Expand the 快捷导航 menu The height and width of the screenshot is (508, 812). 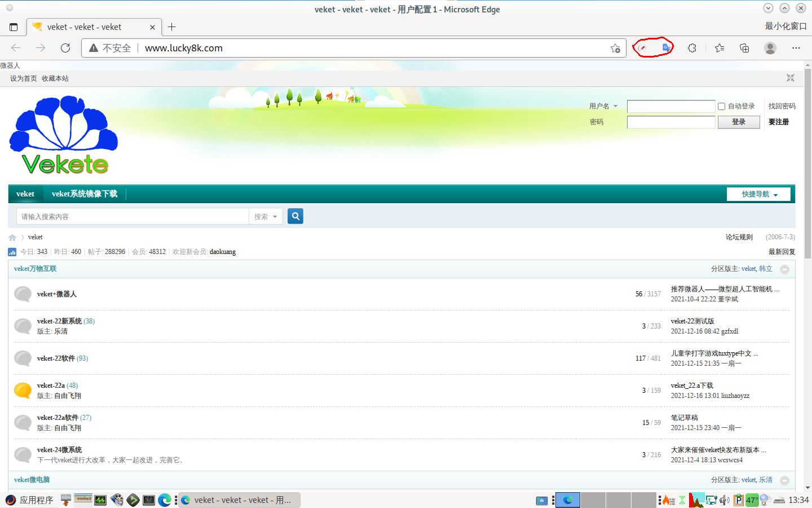[758, 194]
